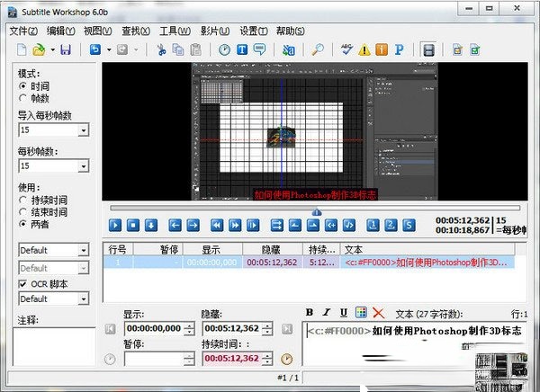Click the video seek bar slider handle
Viewport: 540px width, 392px height.
click(315, 212)
